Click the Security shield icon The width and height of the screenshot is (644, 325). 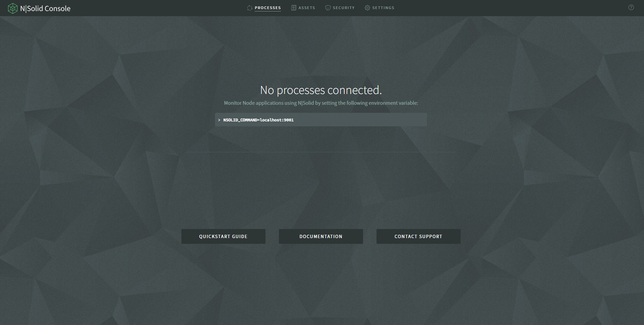[x=328, y=8]
